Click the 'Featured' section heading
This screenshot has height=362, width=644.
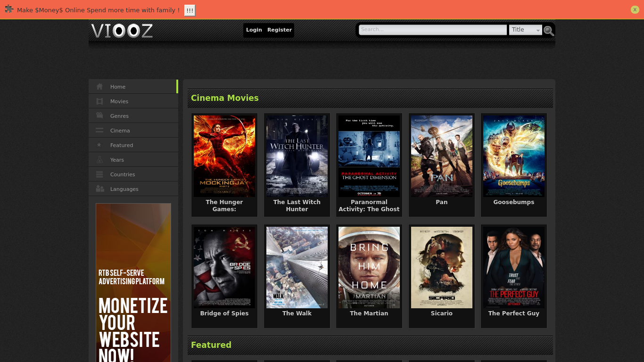pyautogui.click(x=211, y=345)
